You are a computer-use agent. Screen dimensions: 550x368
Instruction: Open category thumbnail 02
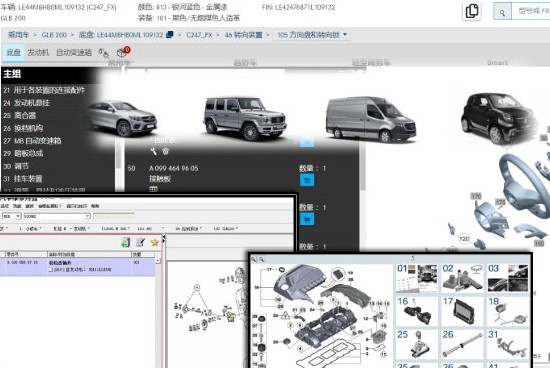[462, 279]
